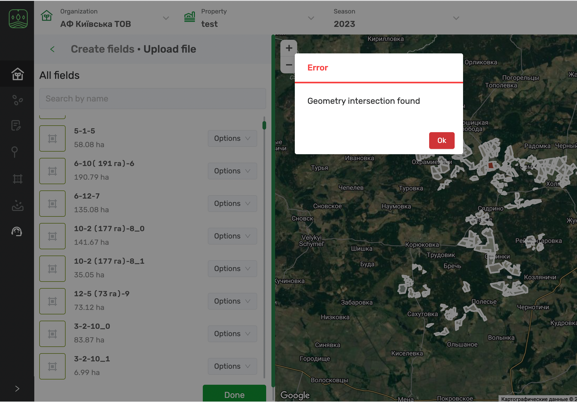This screenshot has width=577, height=404.
Task: Click the app logo icon at top left
Action: click(x=18, y=18)
